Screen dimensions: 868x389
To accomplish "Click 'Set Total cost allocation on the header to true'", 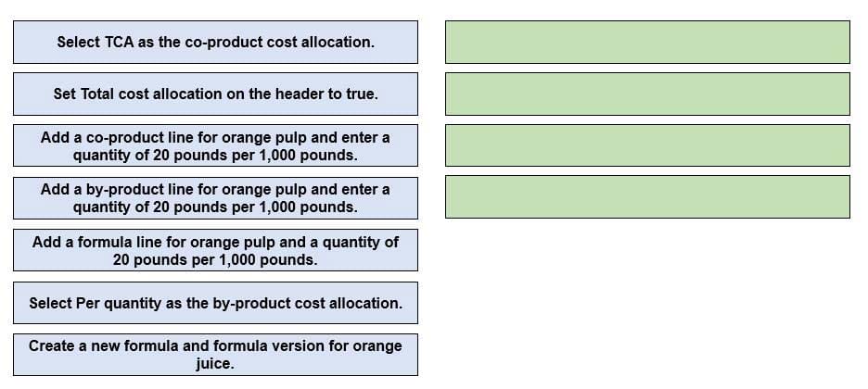I will 215,94.
